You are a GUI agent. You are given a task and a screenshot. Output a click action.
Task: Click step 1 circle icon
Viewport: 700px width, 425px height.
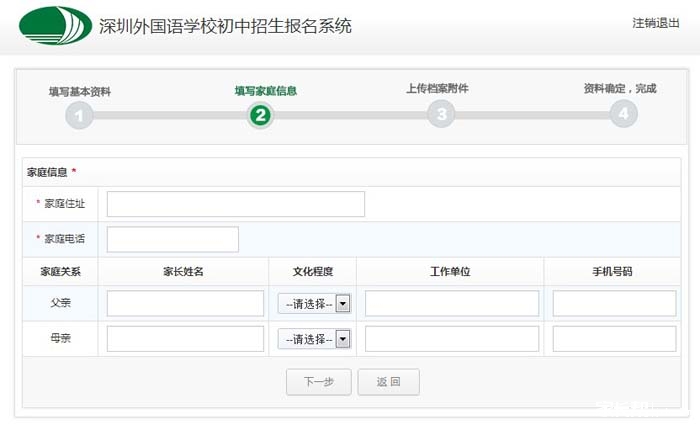(x=80, y=115)
